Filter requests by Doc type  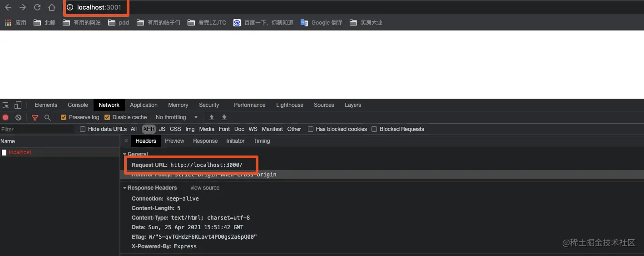point(239,129)
